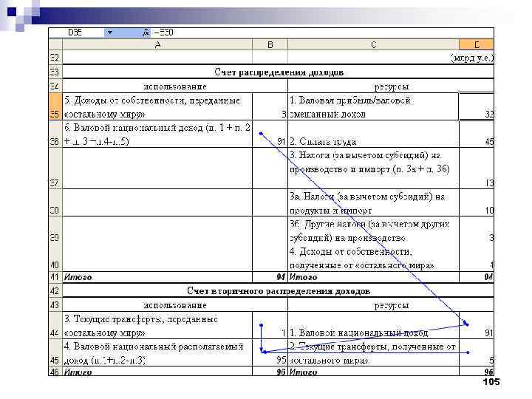Open the Name Box dropdown arrow
The width and height of the screenshot is (532, 399).
(109, 33)
